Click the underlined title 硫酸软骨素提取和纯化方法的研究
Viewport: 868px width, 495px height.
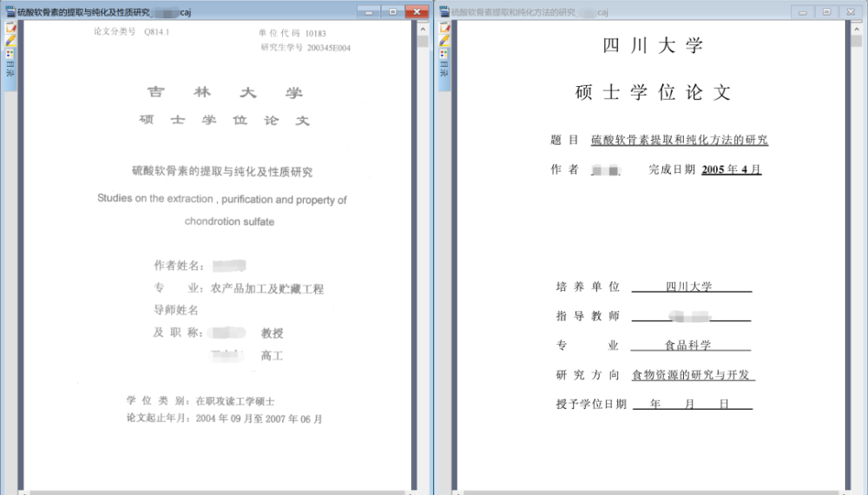(x=680, y=140)
